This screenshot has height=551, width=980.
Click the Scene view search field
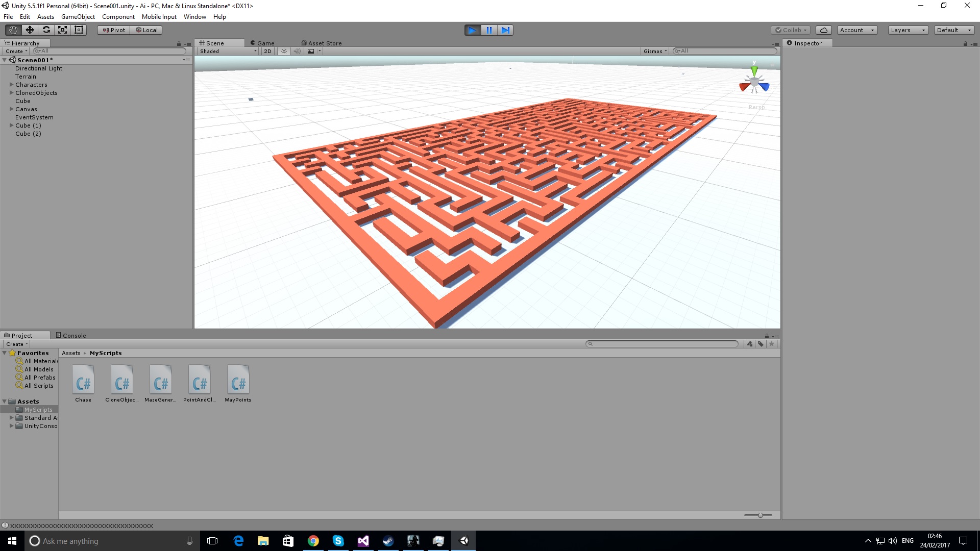tap(725, 51)
